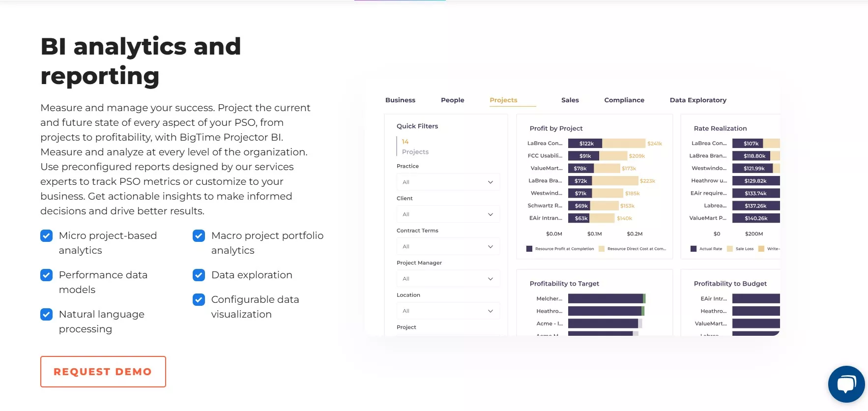Click the Location dropdown chevron arrow
The width and height of the screenshot is (868, 411).
(490, 311)
